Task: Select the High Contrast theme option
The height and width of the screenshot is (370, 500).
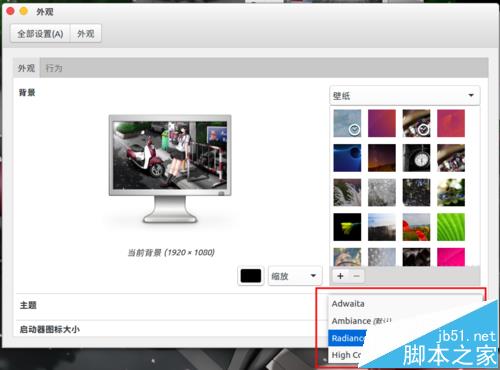Action: pyautogui.click(x=346, y=355)
